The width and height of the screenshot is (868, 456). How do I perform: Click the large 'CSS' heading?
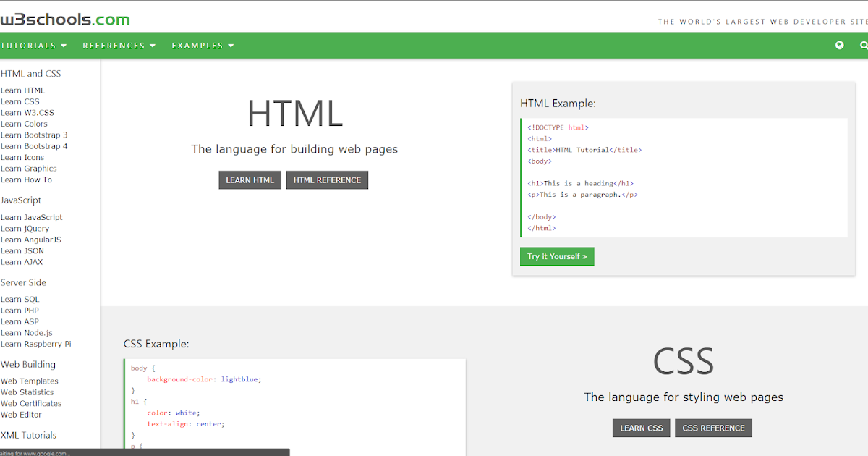coord(683,362)
